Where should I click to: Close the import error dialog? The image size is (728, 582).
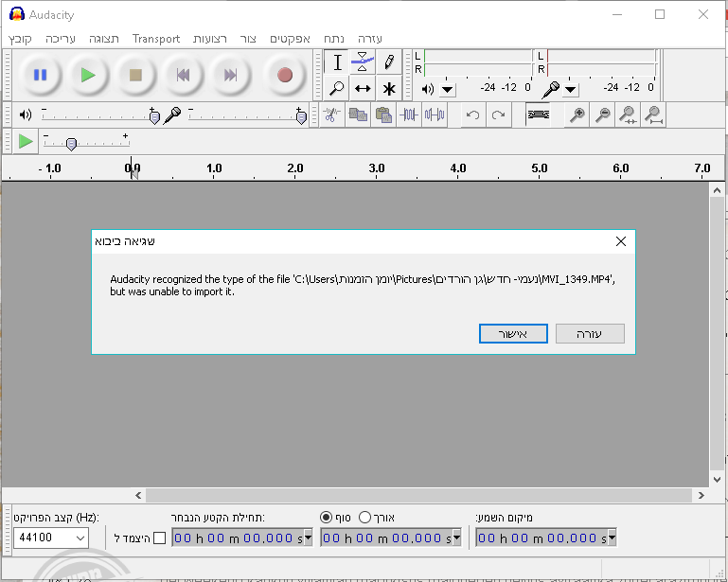click(621, 241)
